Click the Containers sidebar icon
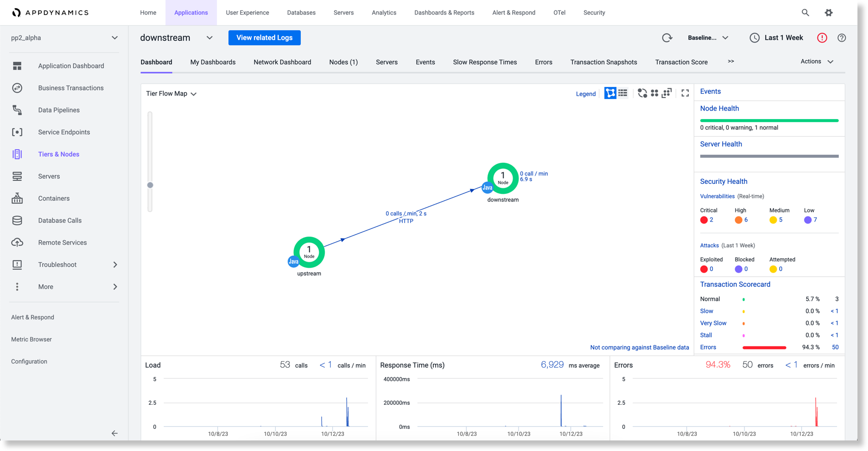868x451 pixels. [17, 198]
